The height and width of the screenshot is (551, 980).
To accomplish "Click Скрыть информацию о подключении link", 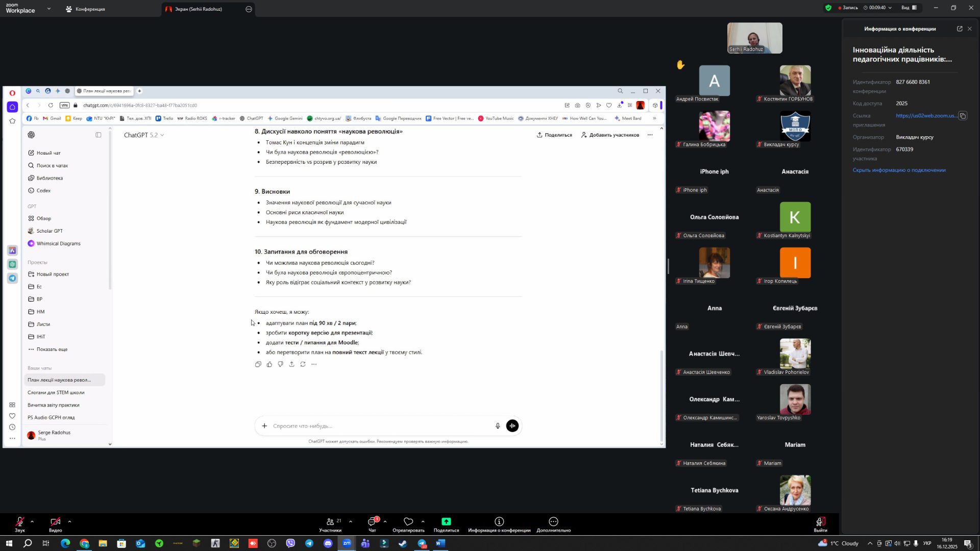I will pyautogui.click(x=899, y=170).
